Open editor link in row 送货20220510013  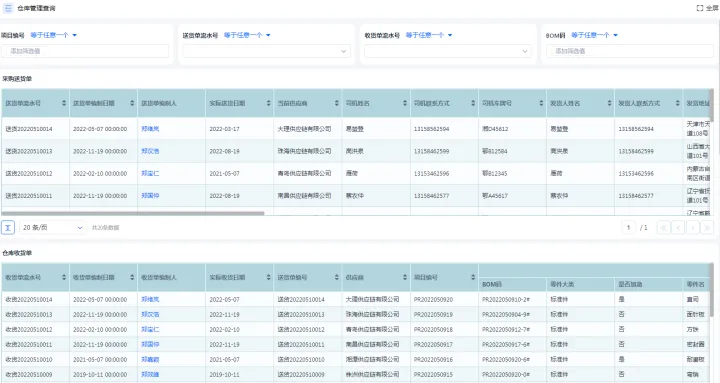pos(150,151)
